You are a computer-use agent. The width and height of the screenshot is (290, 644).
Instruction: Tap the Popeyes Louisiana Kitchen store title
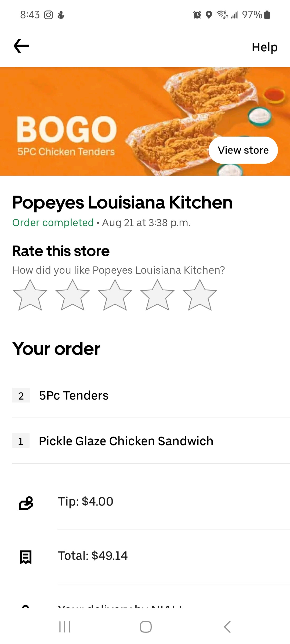[122, 202]
